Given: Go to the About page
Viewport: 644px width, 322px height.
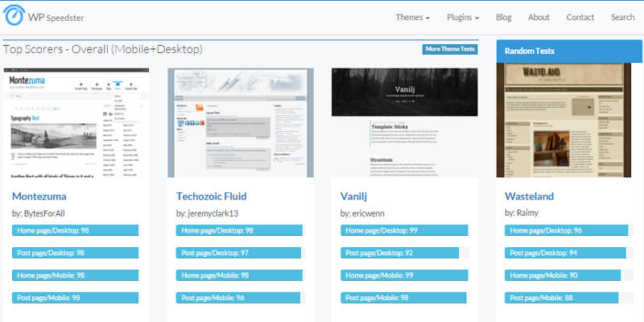Looking at the screenshot, I should tap(539, 17).
